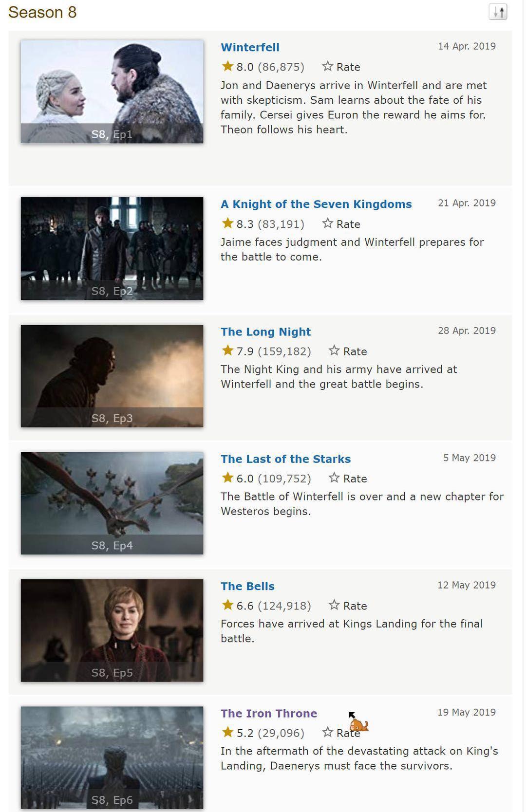
Task: Open the S8 Ep3 thumbnail image
Action: pos(112,376)
